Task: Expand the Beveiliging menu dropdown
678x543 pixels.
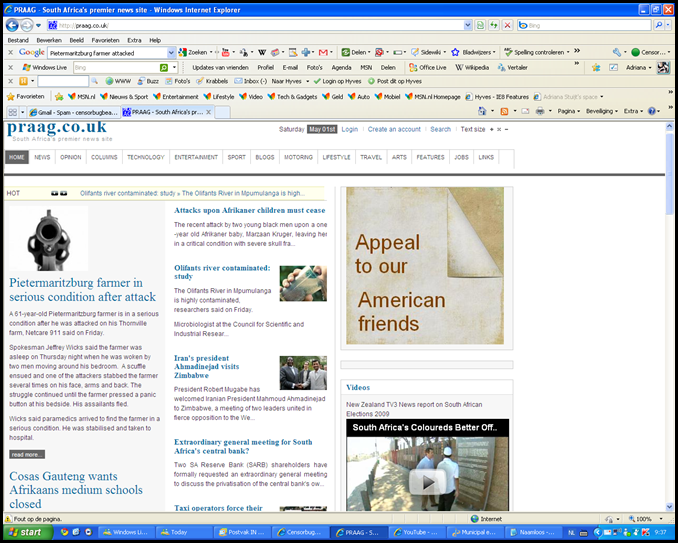Action: 601,112
